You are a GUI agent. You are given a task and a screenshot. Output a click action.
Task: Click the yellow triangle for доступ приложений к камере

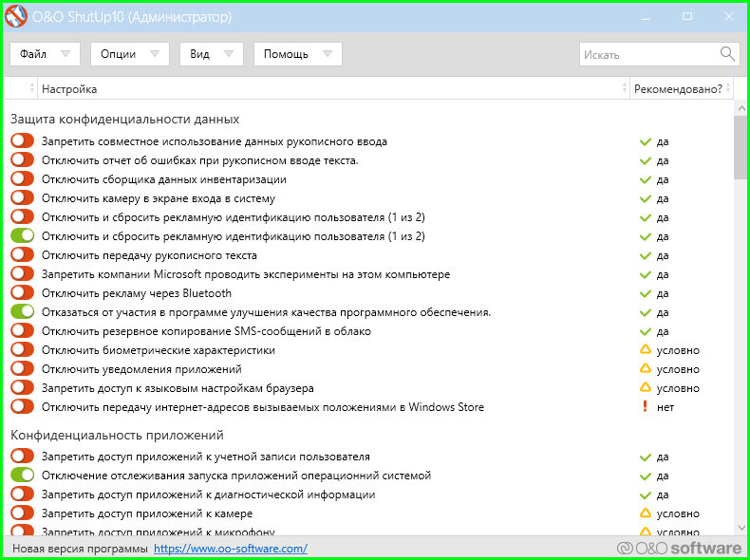[x=646, y=513]
